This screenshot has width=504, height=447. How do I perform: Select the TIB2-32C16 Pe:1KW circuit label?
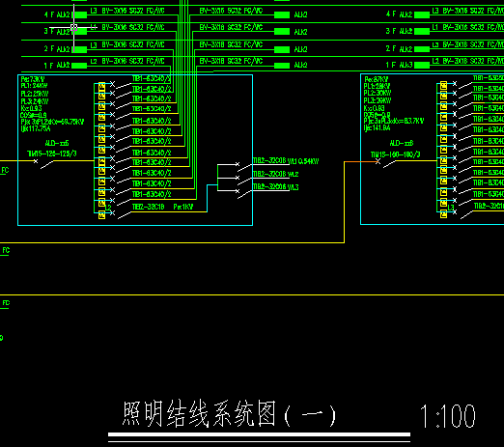162,207
